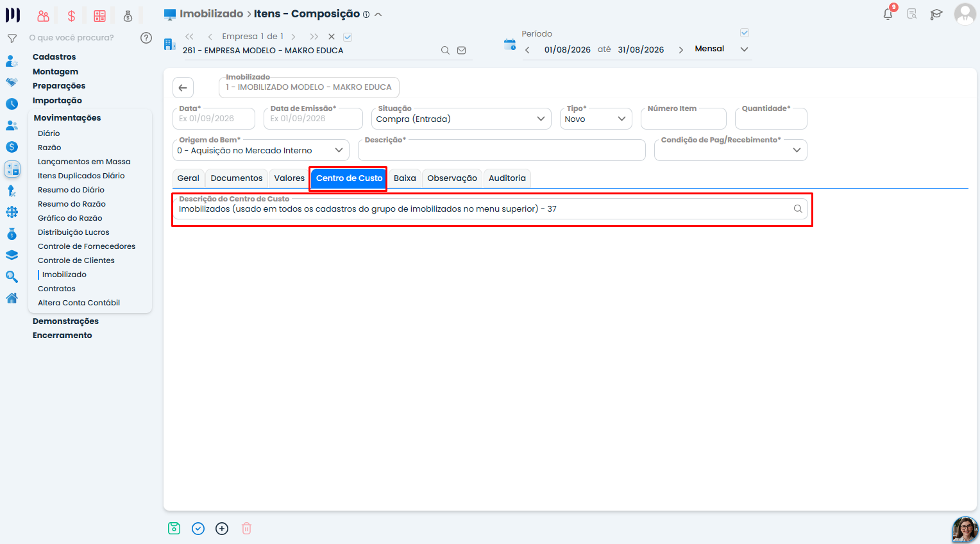Screen dimensions: 980x544
Task: Expand the Origem do Bem dropdown
Action: (x=260, y=150)
